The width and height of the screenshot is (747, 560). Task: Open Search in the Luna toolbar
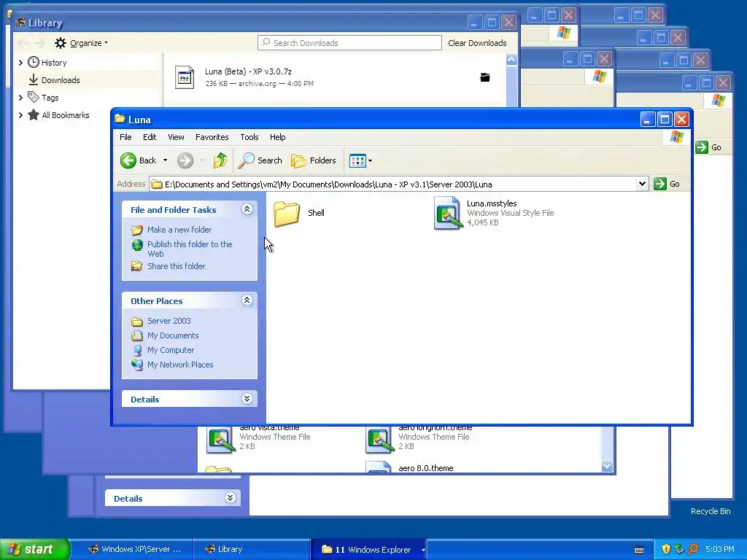point(260,160)
